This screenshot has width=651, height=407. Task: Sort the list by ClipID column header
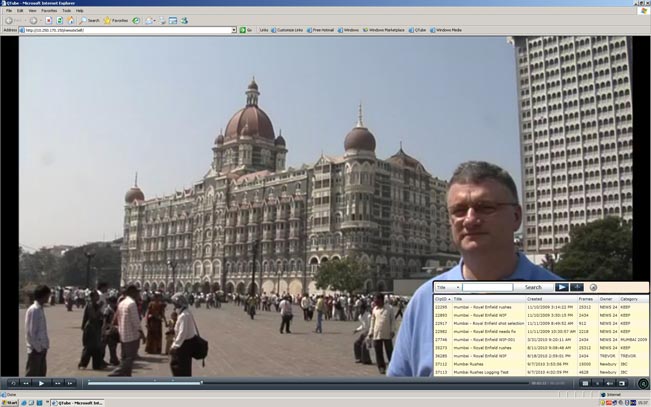[441, 298]
